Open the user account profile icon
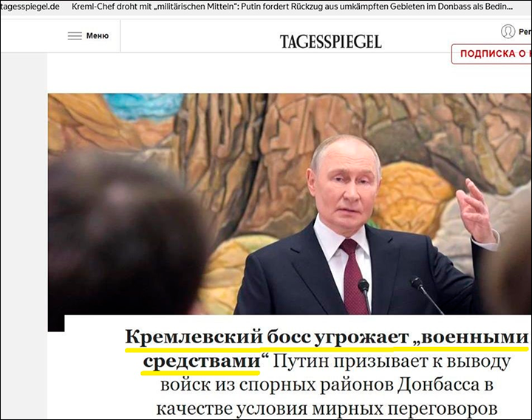Image resolution: width=532 pixels, height=420 pixels. 508,32
